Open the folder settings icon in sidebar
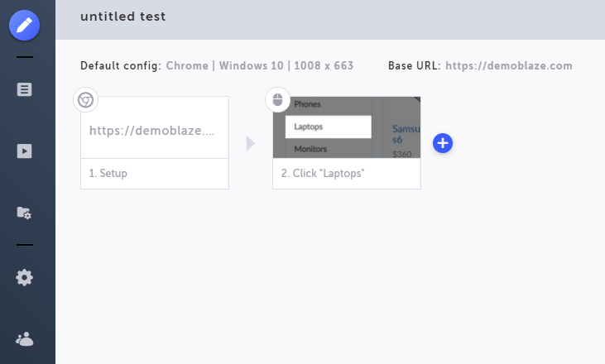This screenshot has height=364, width=605. pos(24,213)
